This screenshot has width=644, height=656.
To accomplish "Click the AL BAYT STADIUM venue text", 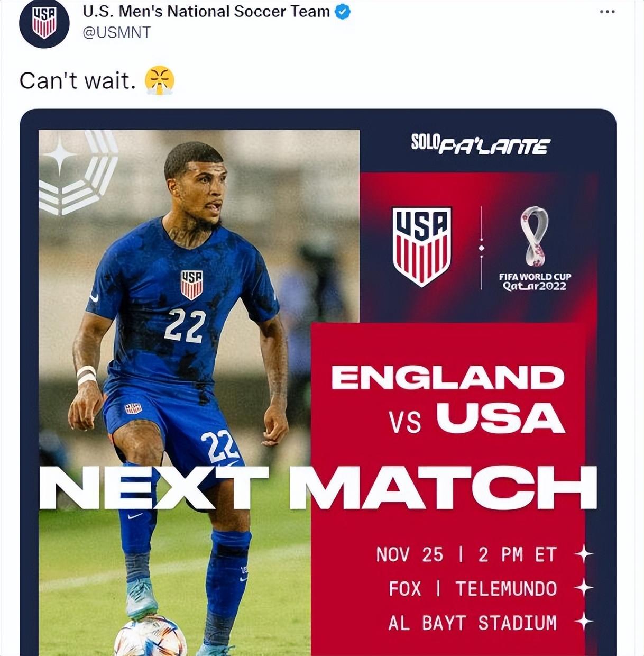I will [472, 623].
